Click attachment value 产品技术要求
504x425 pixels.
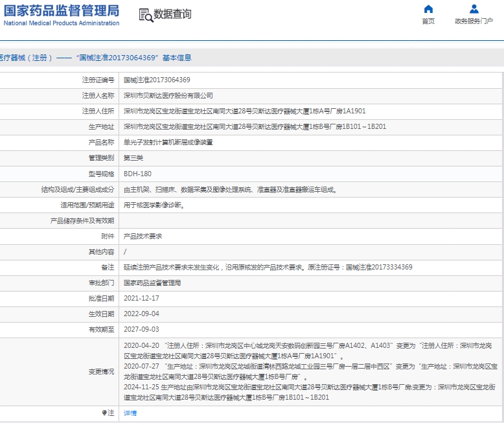click(143, 236)
